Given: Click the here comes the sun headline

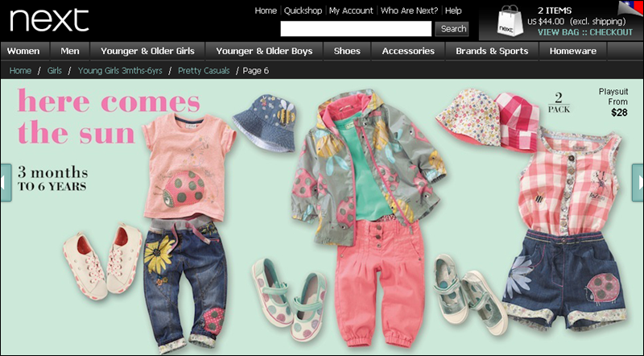Looking at the screenshot, I should (109, 116).
